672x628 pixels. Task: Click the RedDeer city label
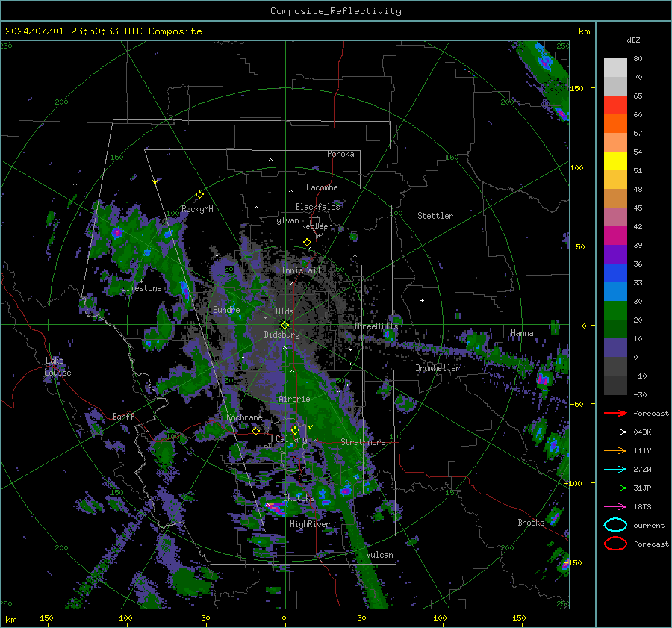coord(317,226)
